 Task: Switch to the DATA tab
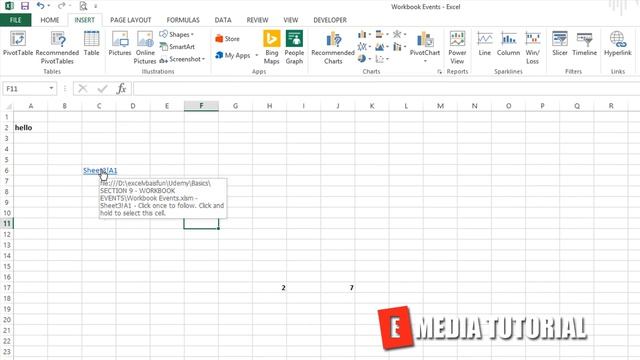(x=223, y=20)
